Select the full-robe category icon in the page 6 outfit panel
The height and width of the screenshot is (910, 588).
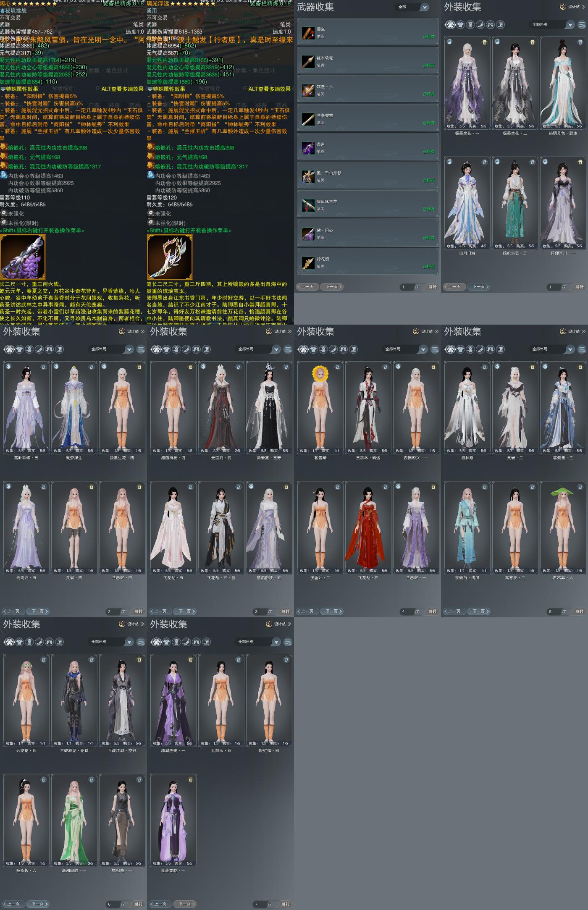point(9,642)
